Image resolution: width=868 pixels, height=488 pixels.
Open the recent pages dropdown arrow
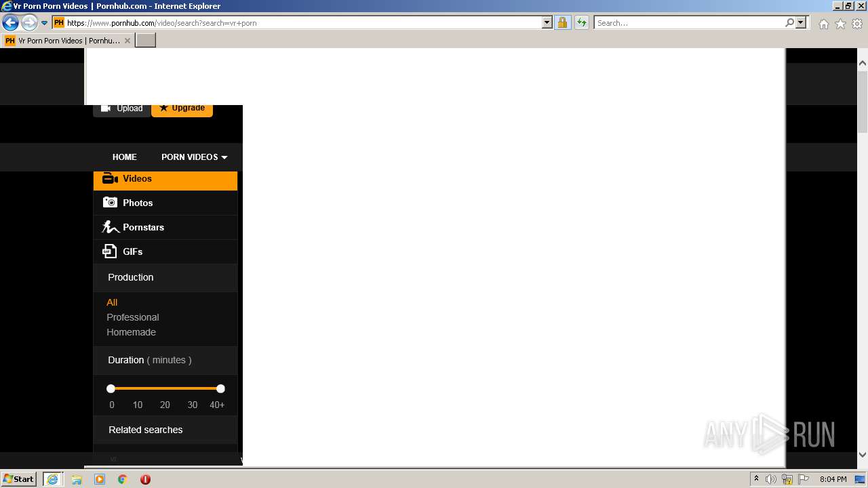[x=45, y=23]
